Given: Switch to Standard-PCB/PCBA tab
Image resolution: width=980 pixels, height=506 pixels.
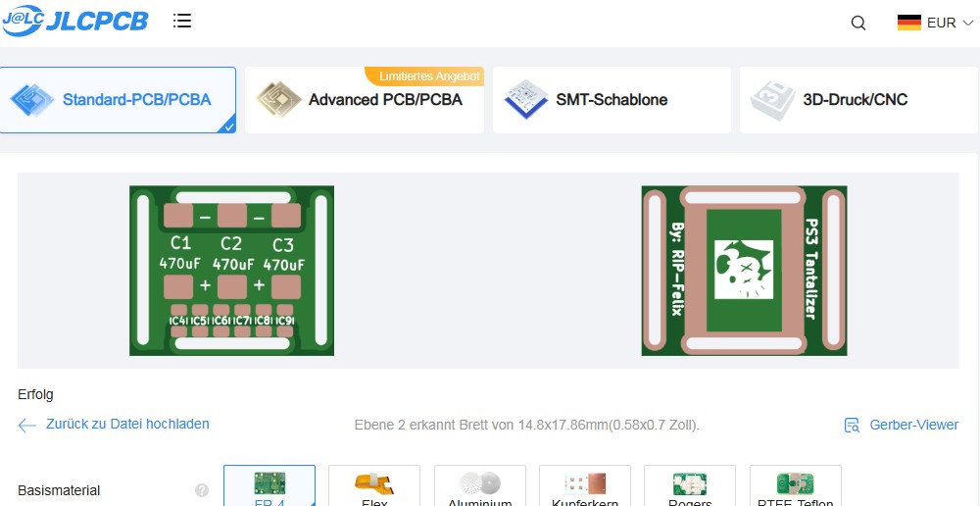Looking at the screenshot, I should (118, 100).
